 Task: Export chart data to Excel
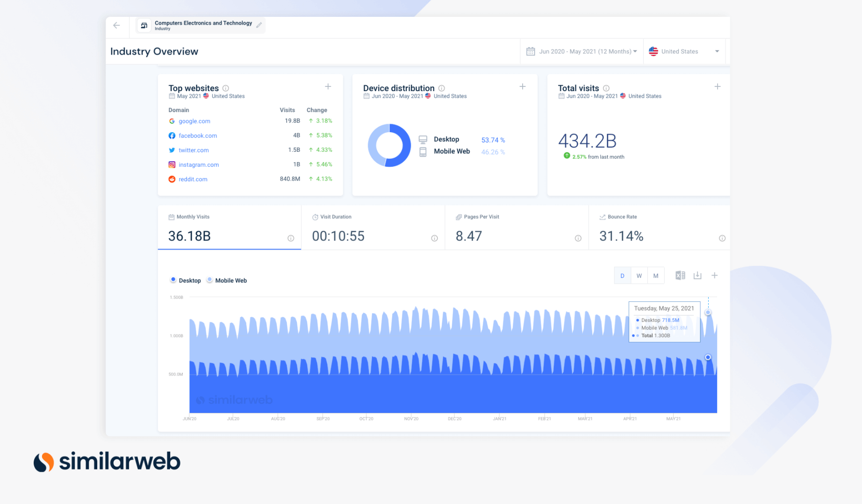[680, 276]
